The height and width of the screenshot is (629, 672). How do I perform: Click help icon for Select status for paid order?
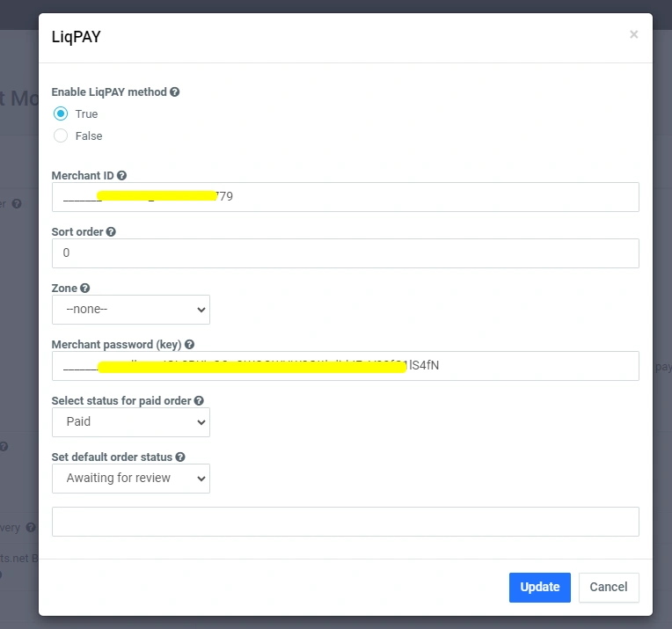click(199, 401)
